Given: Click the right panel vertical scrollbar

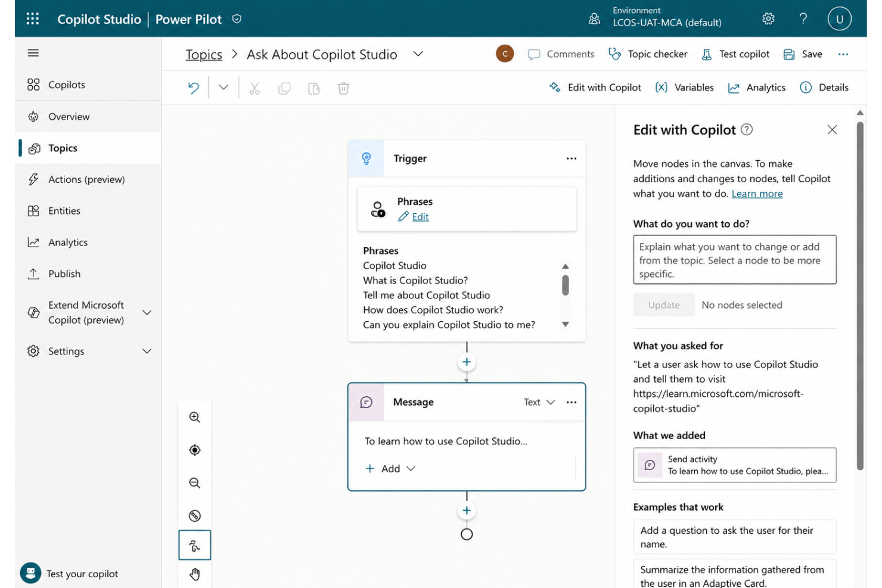Looking at the screenshot, I should click(860, 296).
